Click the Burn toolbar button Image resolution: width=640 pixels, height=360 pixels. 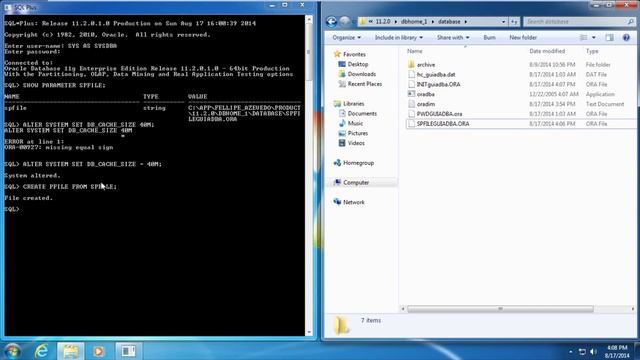tap(489, 38)
